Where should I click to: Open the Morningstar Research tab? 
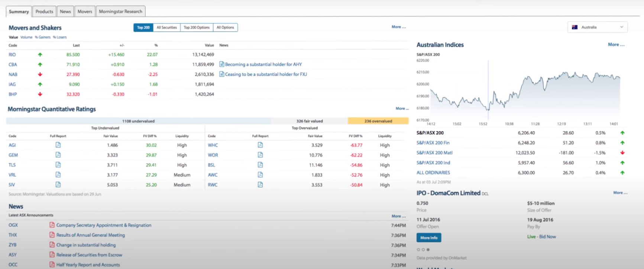pos(120,12)
